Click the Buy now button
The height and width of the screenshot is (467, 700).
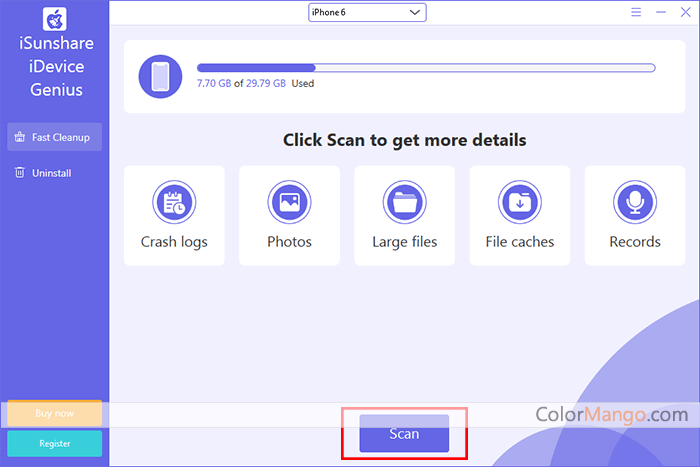54,413
